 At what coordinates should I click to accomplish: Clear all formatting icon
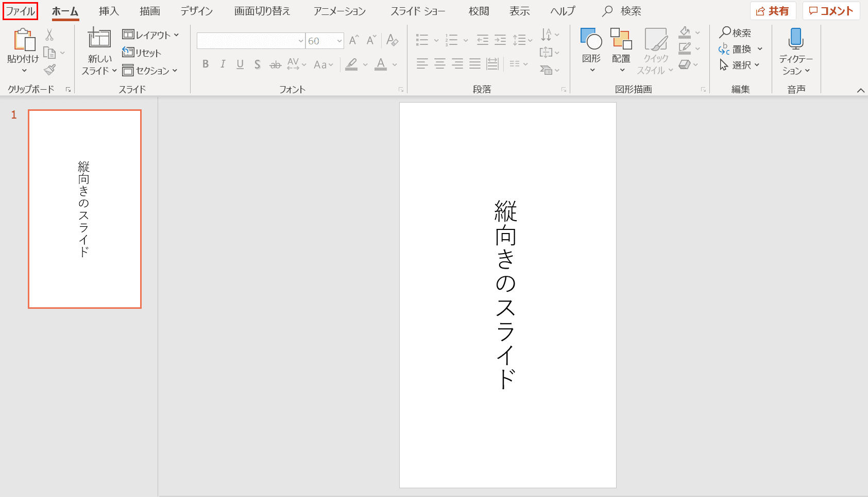coord(393,40)
